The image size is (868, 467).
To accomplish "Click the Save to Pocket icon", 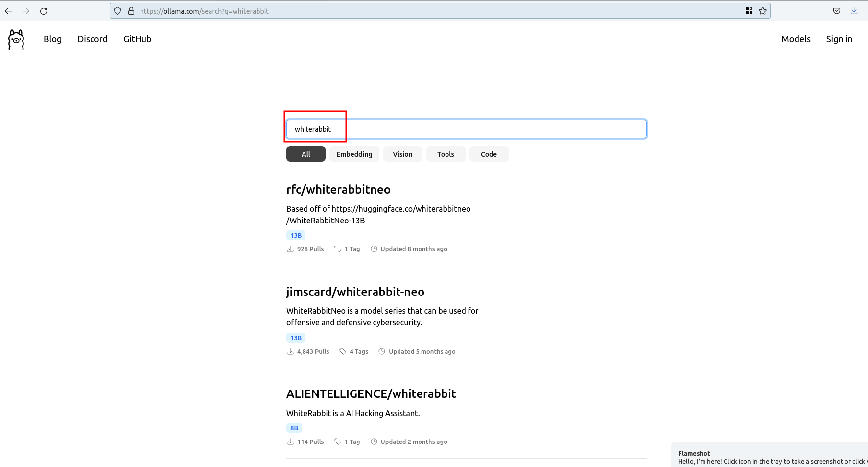I will point(837,11).
